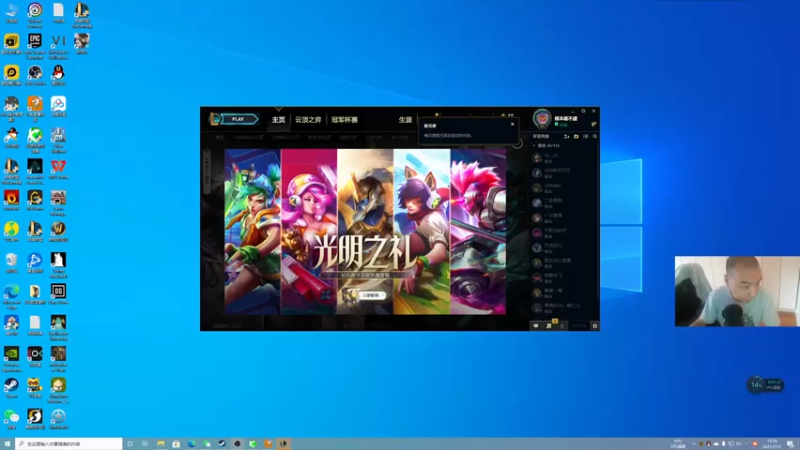The image size is (800, 450).
Task: Click the taskbar clock
Action: [x=772, y=444]
